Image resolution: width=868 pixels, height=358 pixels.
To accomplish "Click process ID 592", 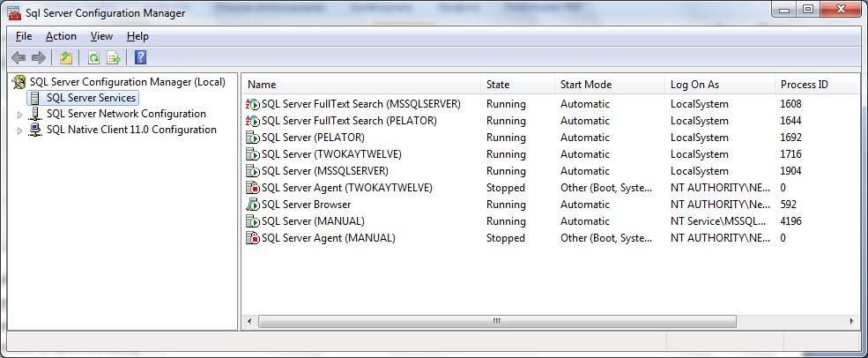I will coord(789,205).
